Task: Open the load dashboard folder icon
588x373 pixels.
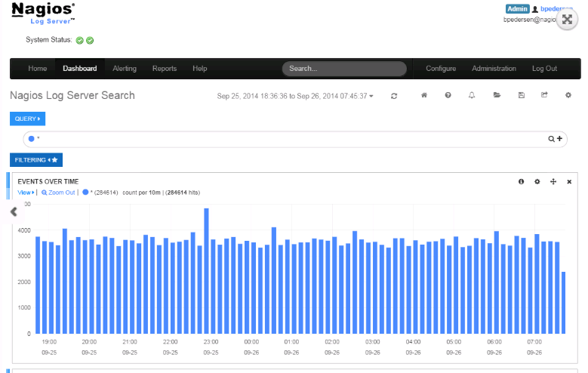Action: [x=497, y=96]
